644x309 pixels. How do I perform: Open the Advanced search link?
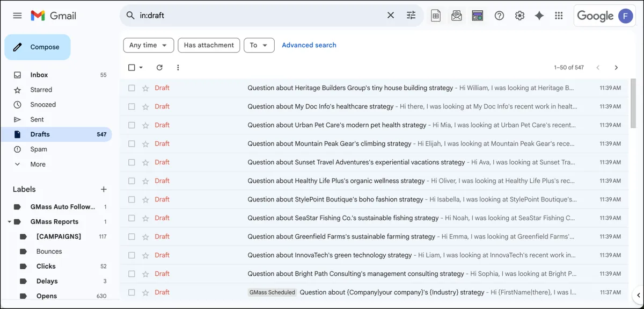[309, 45]
